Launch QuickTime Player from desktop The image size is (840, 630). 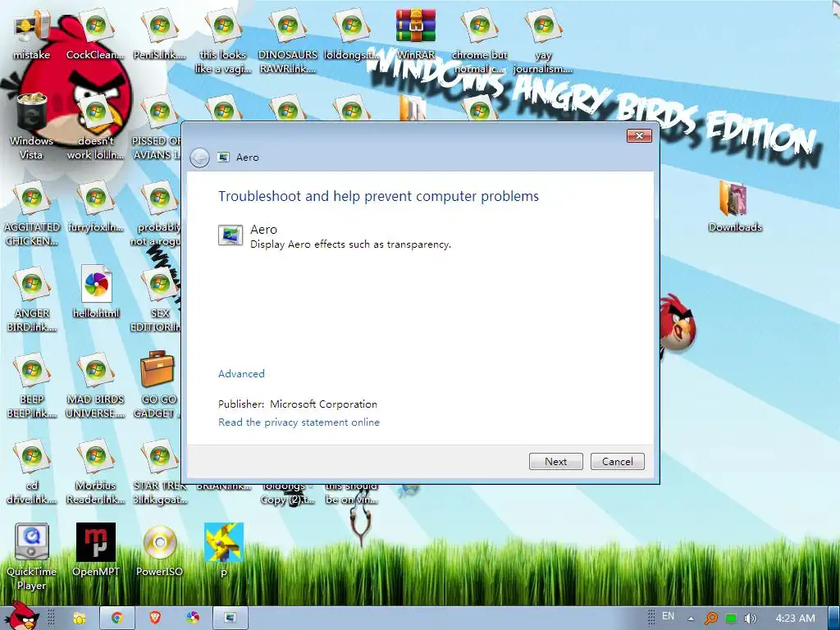click(32, 557)
